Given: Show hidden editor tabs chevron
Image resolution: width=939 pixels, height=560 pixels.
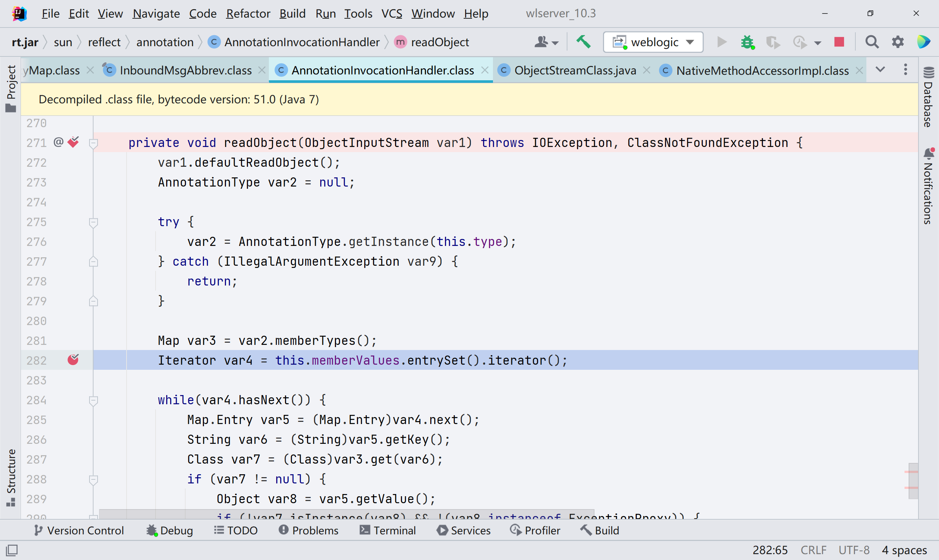Looking at the screenshot, I should pos(880,70).
